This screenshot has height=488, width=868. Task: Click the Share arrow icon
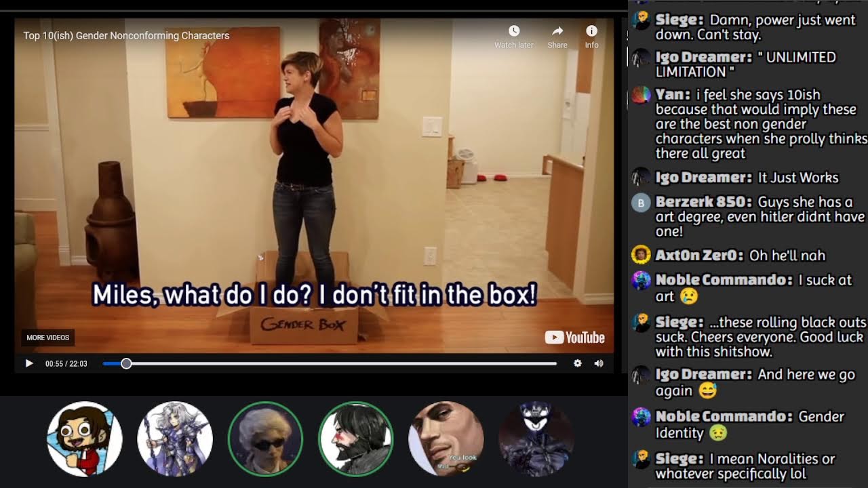(x=557, y=31)
